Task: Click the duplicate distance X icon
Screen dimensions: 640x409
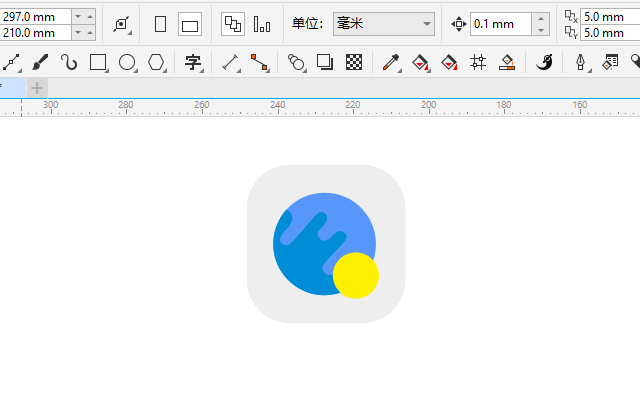Action: tap(571, 16)
